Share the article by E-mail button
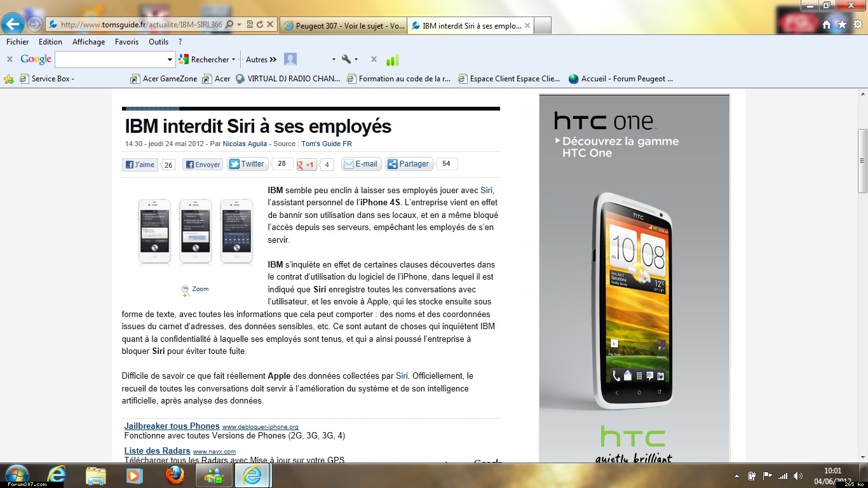868x488 pixels. coord(362,164)
